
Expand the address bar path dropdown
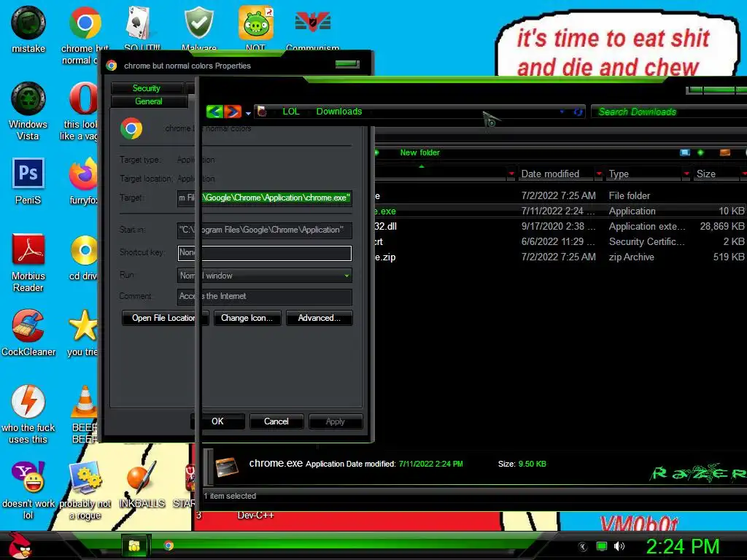[x=562, y=112]
